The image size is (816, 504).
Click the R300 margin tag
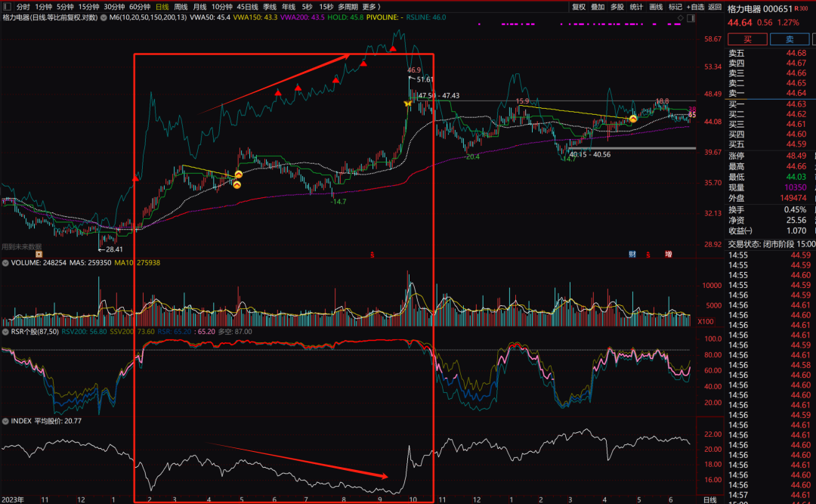pyautogui.click(x=801, y=8)
